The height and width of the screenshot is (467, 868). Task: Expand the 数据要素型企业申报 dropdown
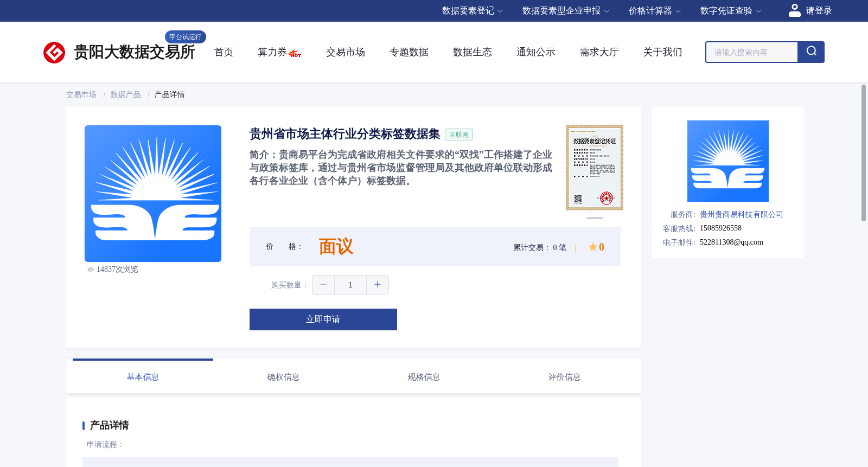565,11
